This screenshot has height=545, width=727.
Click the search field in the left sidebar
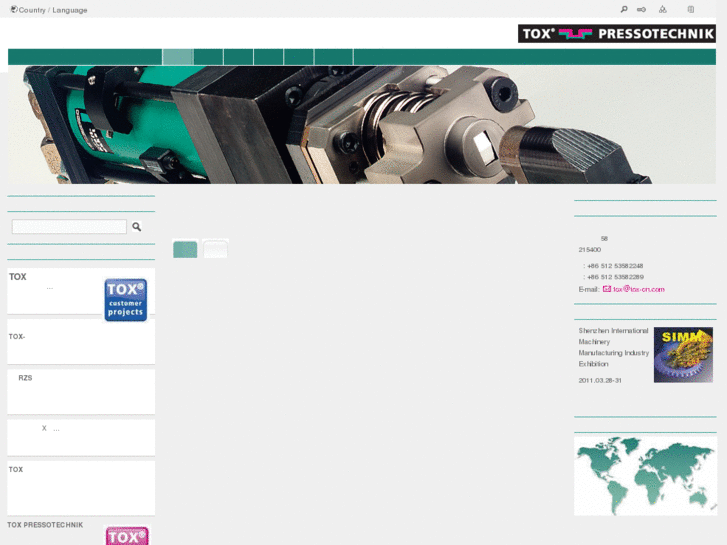pyautogui.click(x=69, y=226)
